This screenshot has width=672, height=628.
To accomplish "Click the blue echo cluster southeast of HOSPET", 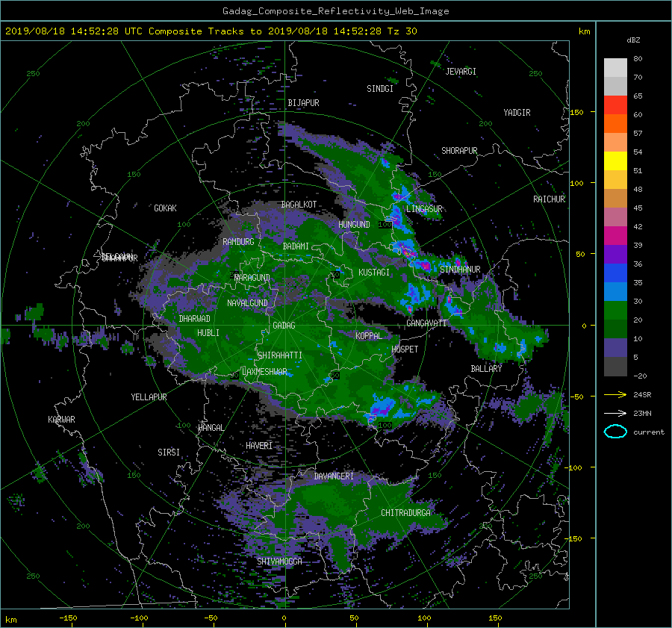I will pyautogui.click(x=384, y=406).
